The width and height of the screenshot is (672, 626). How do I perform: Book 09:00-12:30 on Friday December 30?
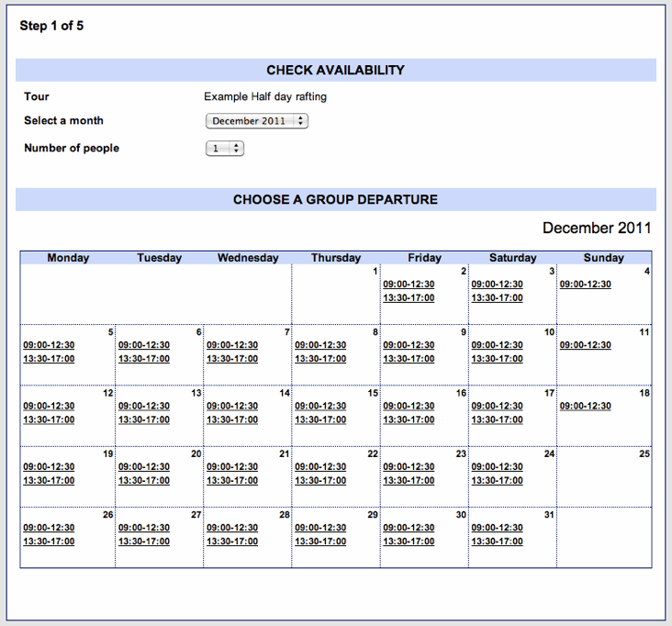pyautogui.click(x=409, y=528)
